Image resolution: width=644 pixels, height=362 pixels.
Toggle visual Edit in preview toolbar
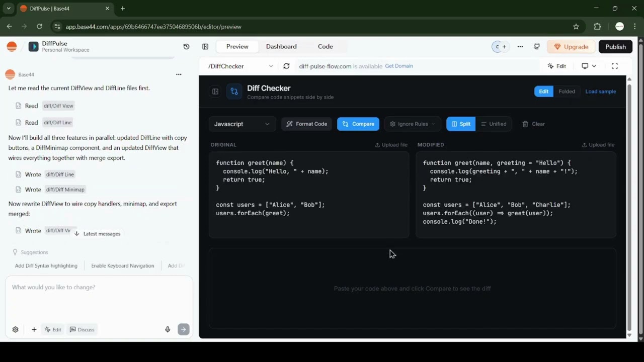click(x=557, y=66)
